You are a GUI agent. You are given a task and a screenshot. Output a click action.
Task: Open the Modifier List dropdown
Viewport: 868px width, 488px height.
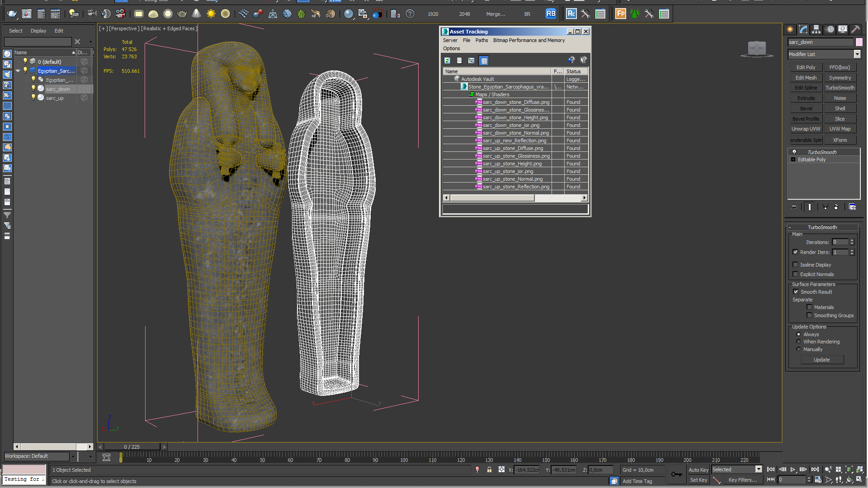[857, 54]
